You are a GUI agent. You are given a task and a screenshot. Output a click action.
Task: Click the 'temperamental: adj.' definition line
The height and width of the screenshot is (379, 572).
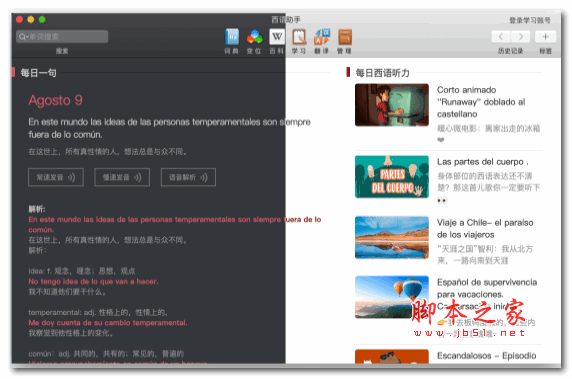[98, 313]
